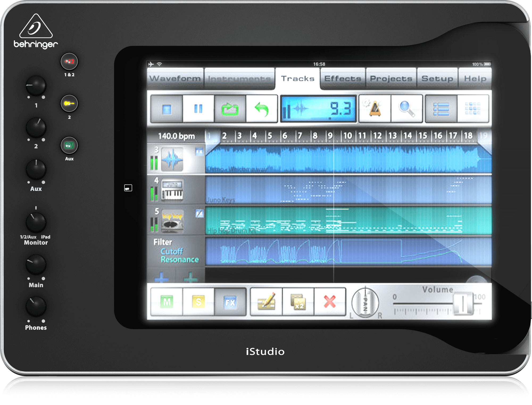Image resolution: width=532 pixels, height=405 pixels.
Task: Switch to track list view
Action: click(x=441, y=109)
